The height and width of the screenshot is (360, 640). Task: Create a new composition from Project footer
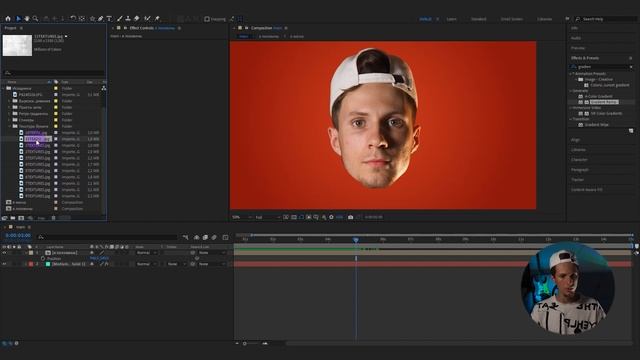(21, 218)
